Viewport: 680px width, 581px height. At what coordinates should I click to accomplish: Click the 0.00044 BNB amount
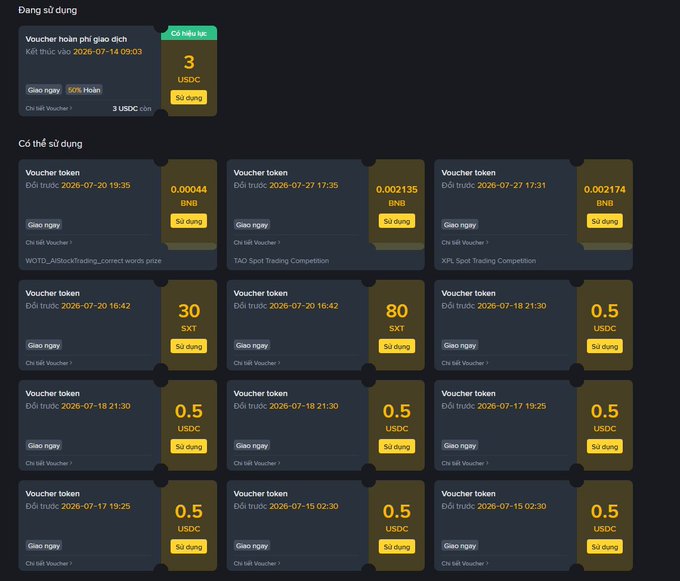(x=189, y=196)
